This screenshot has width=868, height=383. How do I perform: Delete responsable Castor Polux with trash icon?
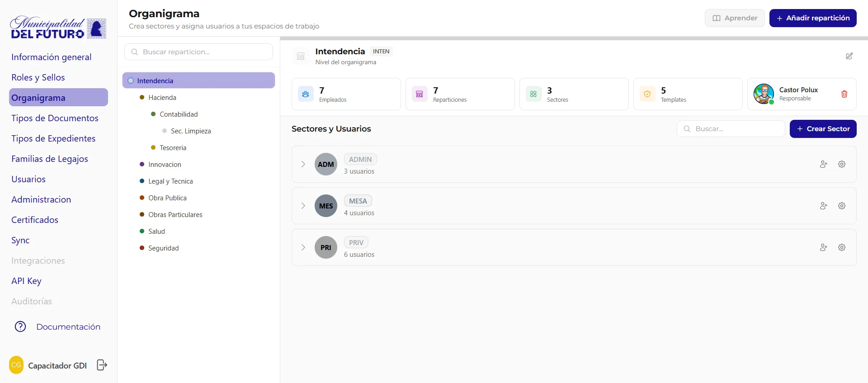[x=844, y=94]
